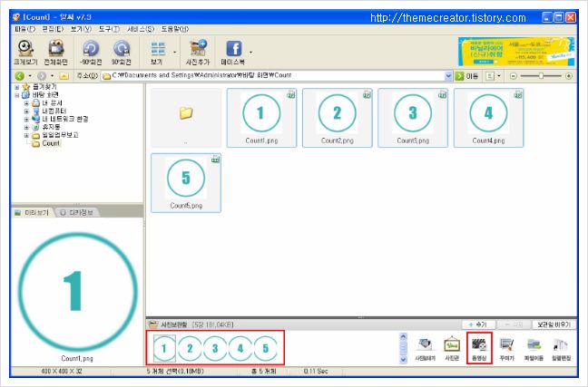588x387 pixels.
Task: Open the forward history dropdown arrow
Action: [x=52, y=76]
